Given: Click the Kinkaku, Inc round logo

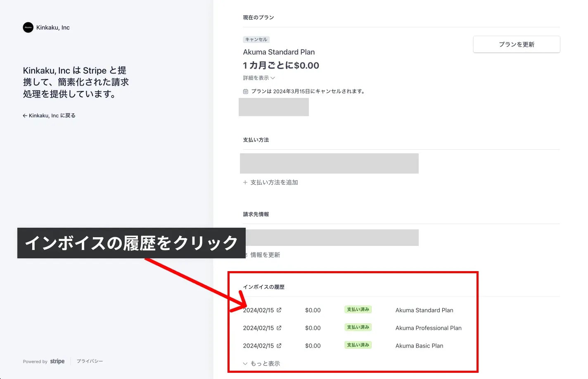Looking at the screenshot, I should click(28, 27).
